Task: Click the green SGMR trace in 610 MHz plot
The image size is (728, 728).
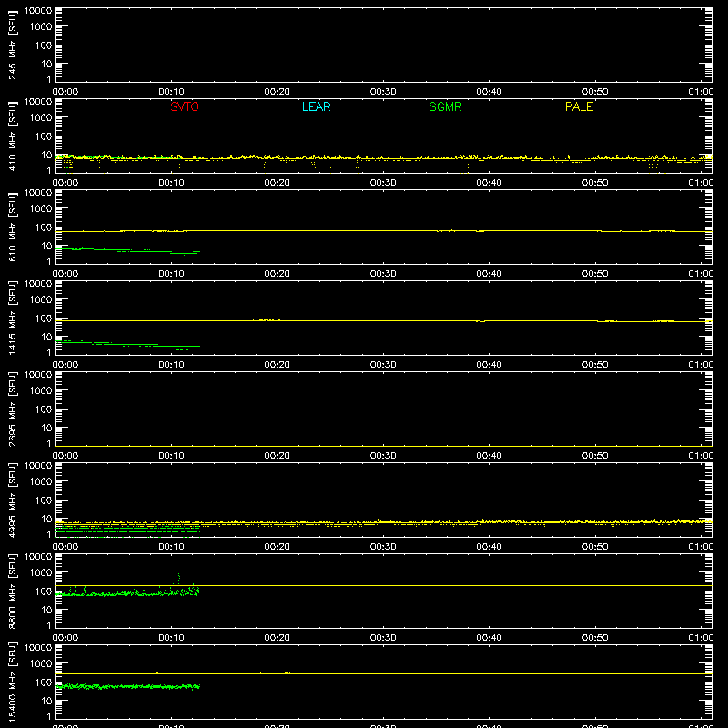Action: (x=127, y=251)
